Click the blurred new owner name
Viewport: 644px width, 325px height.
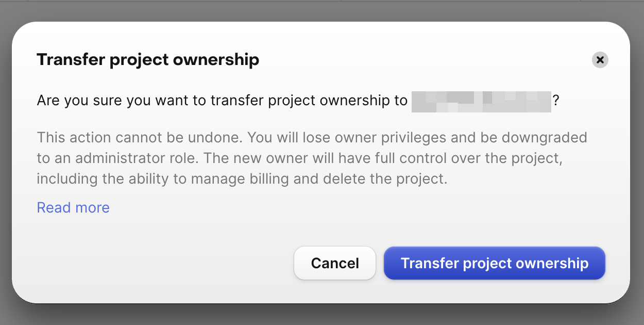[481, 101]
